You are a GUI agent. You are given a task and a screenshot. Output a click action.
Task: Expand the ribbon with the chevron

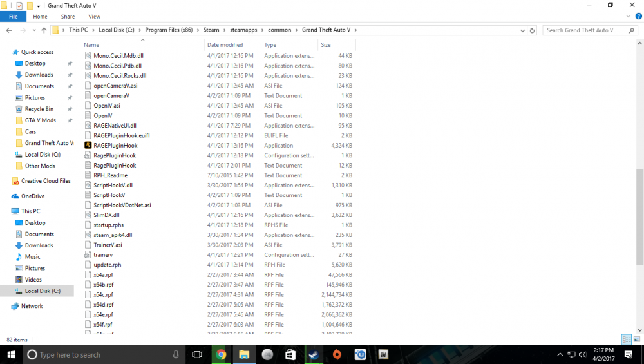point(628,17)
